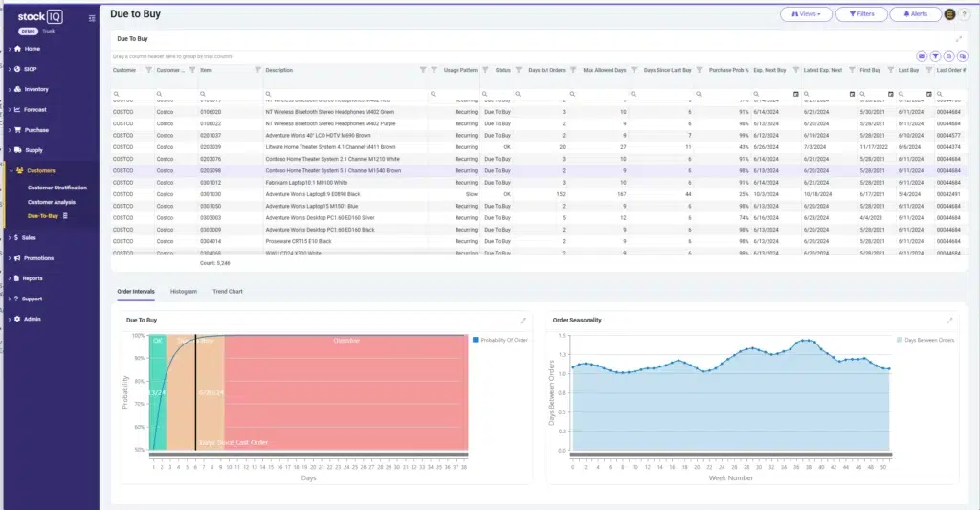
Task: Click the Filters button
Action: pyautogui.click(x=861, y=13)
